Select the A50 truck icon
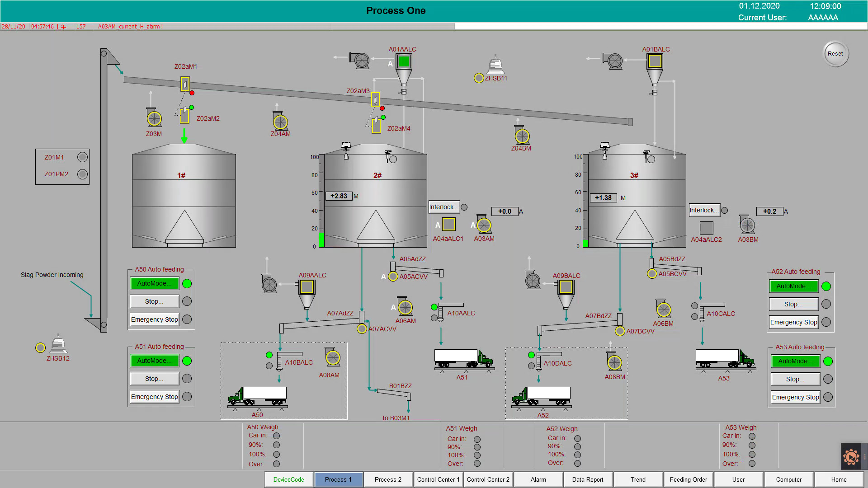Screen dimensions: 868x488 tap(257, 396)
